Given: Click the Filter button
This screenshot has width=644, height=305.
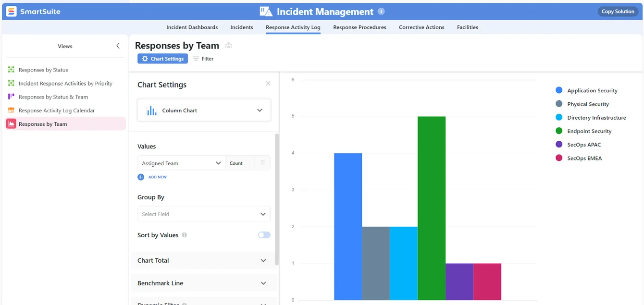Looking at the screenshot, I should point(203,59).
